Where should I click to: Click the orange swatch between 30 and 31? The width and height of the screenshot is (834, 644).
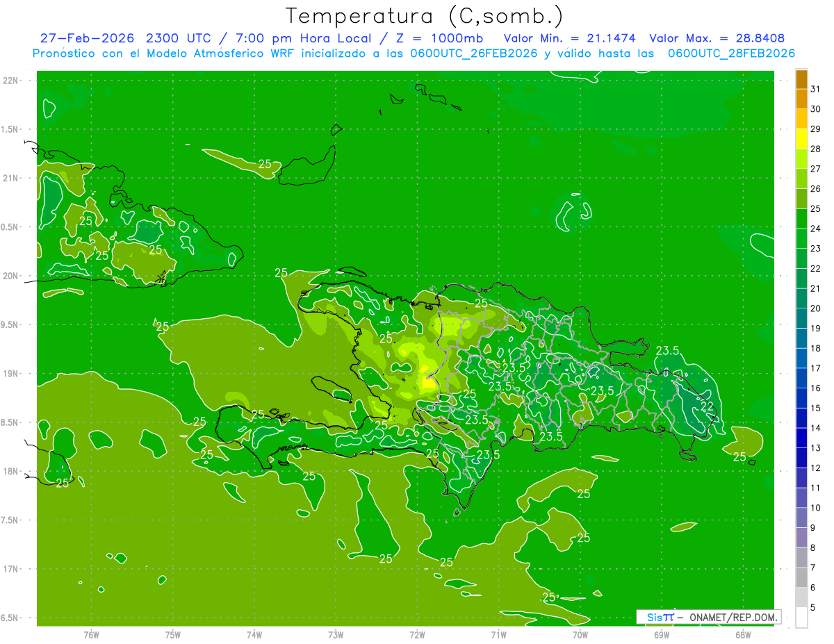pyautogui.click(x=801, y=99)
